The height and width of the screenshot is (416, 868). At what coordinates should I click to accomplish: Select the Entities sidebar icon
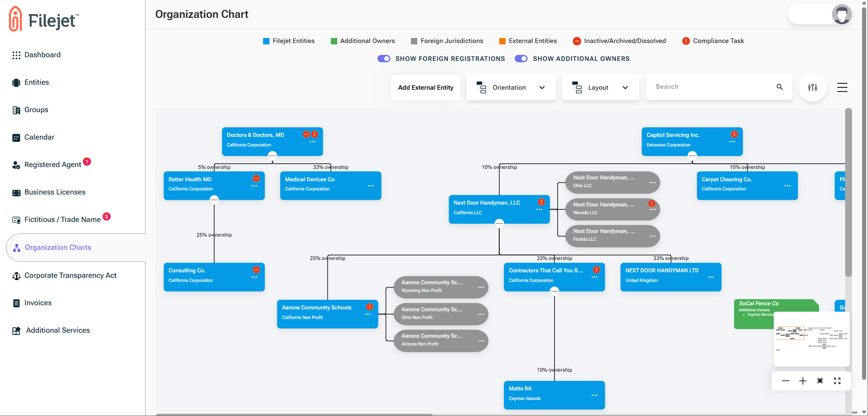coord(16,82)
